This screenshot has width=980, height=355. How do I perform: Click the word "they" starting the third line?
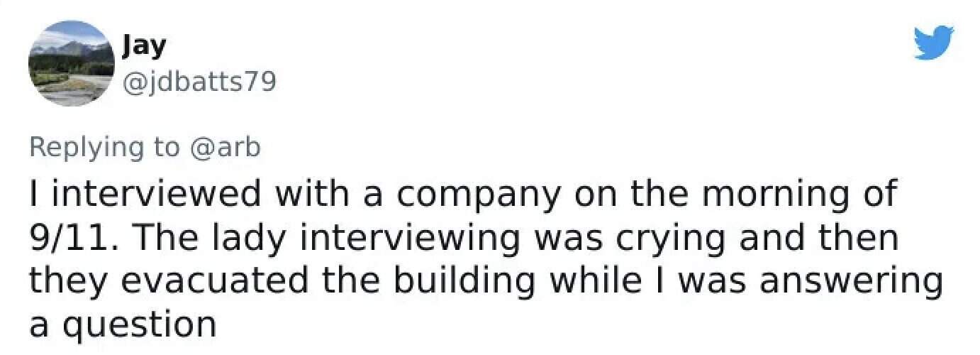coord(62,280)
